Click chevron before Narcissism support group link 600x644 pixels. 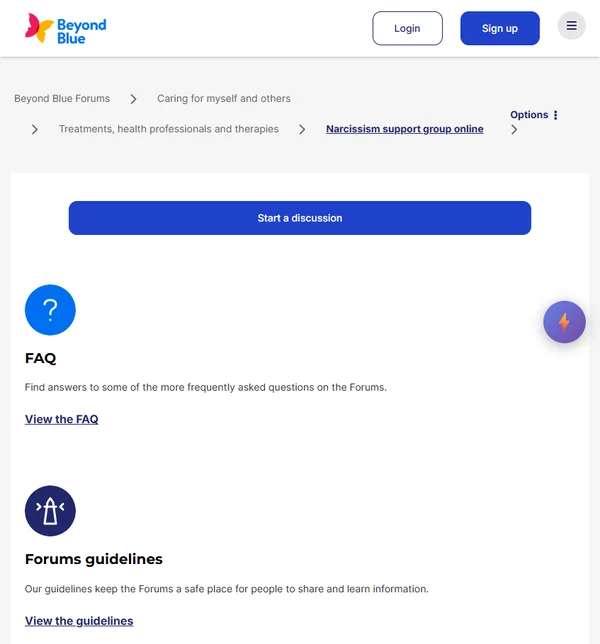(302, 129)
